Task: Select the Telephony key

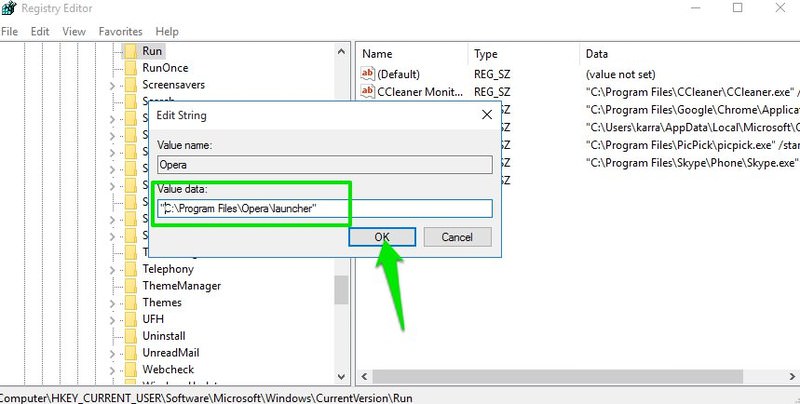Action: pos(168,269)
